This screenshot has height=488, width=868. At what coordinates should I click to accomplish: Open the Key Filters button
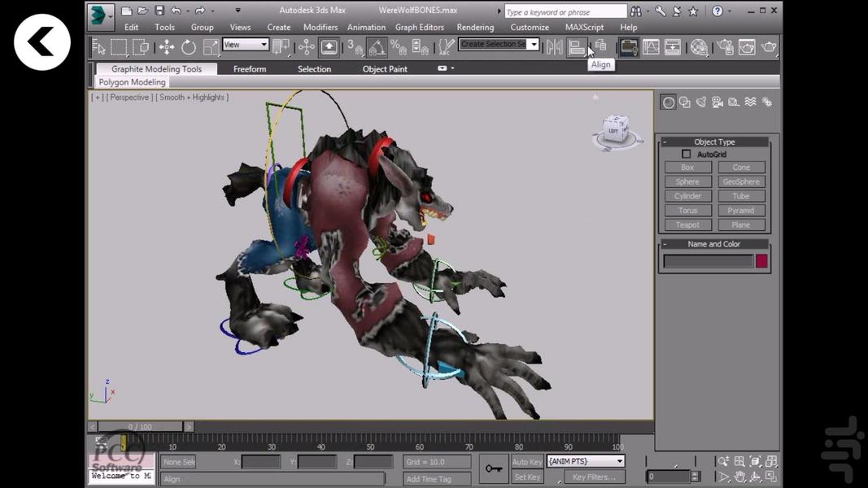point(594,477)
